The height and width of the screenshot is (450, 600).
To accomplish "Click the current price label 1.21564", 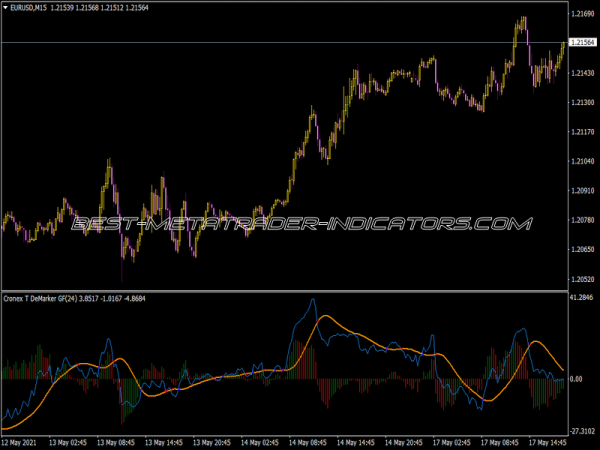I will 582,43.
